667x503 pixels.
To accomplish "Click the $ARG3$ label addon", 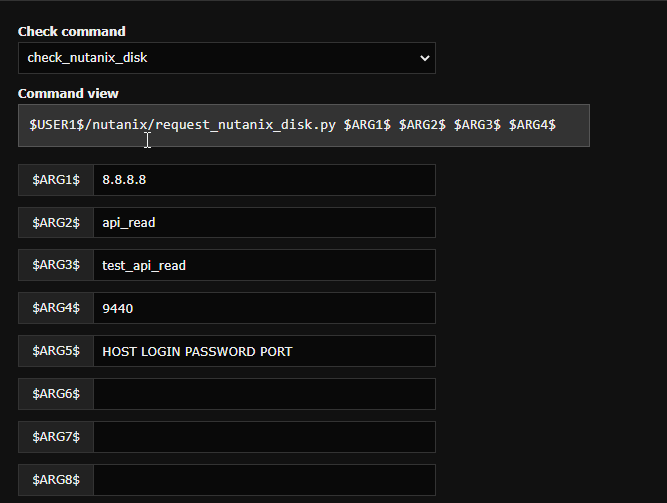I will (x=56, y=265).
